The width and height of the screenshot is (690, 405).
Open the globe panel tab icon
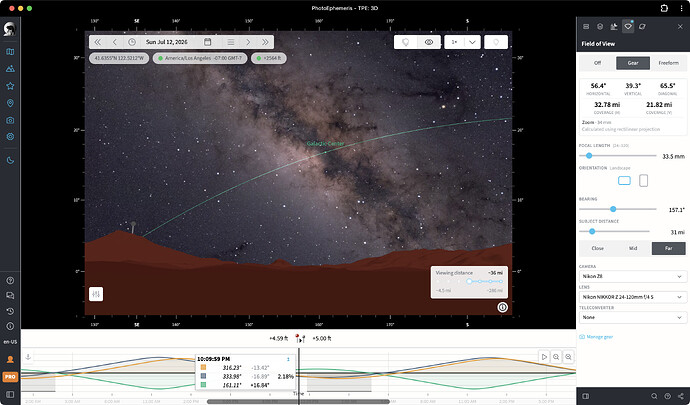(600, 27)
